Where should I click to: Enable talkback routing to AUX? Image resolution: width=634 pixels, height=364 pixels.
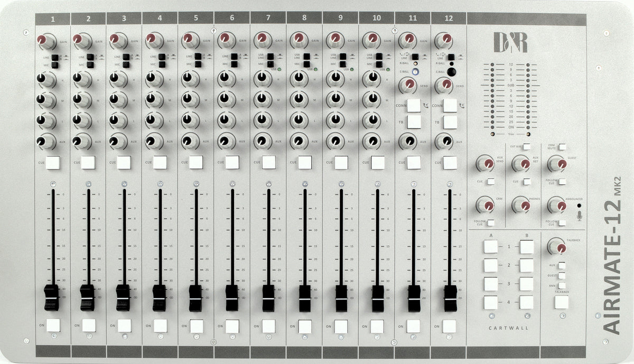pos(562,265)
